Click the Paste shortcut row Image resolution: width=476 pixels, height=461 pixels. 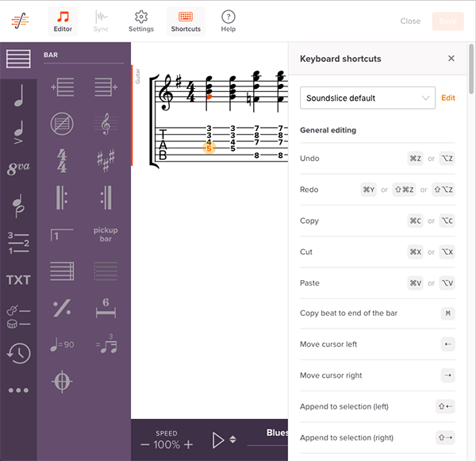pyautogui.click(x=378, y=283)
